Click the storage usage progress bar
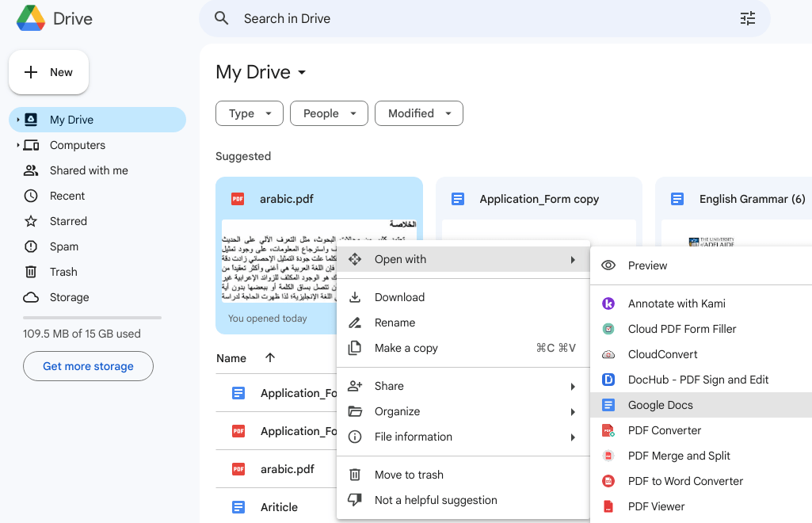The width and height of the screenshot is (812, 523). point(92,318)
